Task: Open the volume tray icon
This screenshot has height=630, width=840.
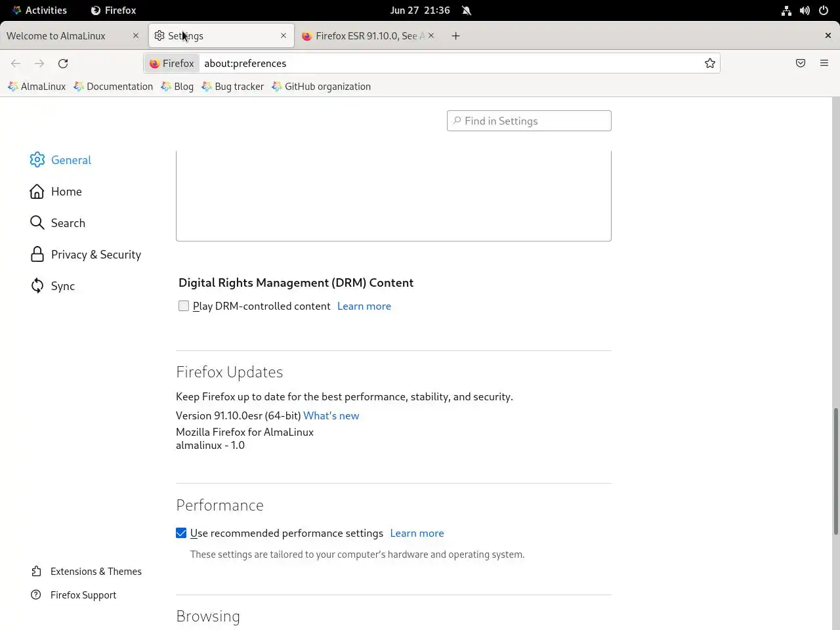Action: pyautogui.click(x=805, y=10)
